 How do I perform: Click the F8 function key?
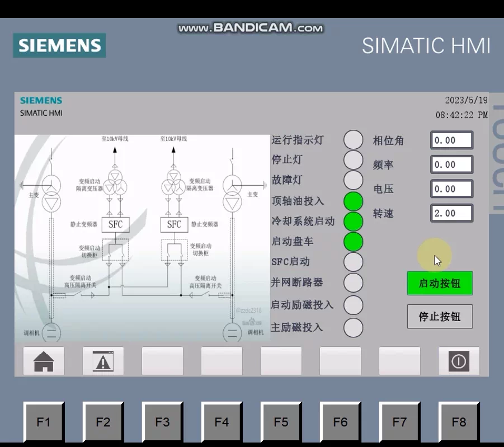pos(459,422)
